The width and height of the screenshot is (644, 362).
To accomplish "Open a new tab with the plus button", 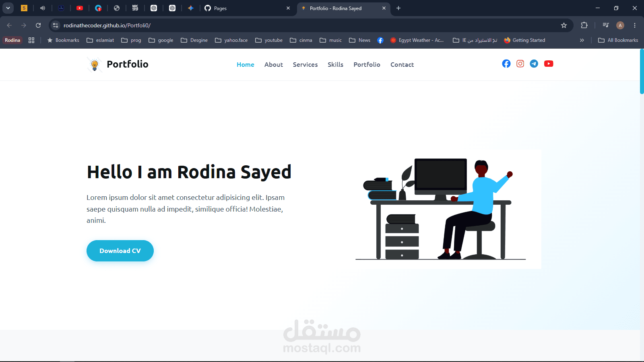I will [398, 8].
